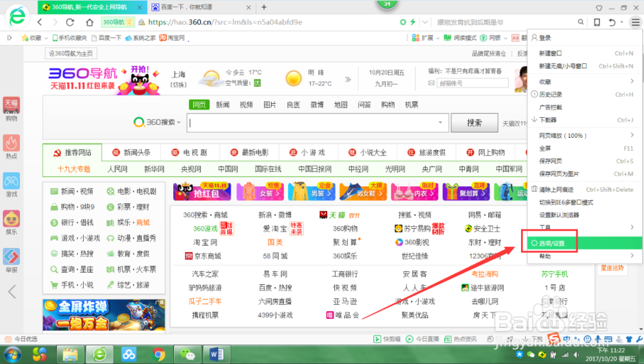The image size is (644, 364).
Task: Click the address bar search magnifier icon
Action: point(580,22)
